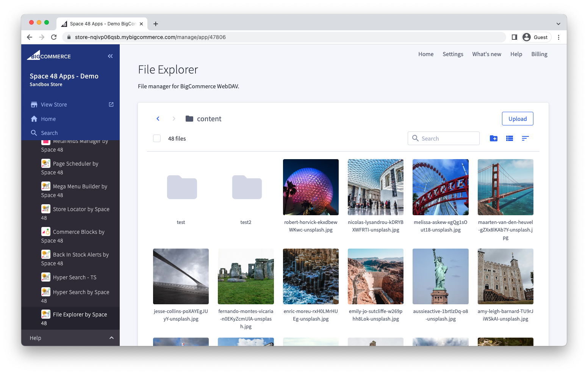Select the enric-moreu basalt rocks thumbnail

[311, 276]
